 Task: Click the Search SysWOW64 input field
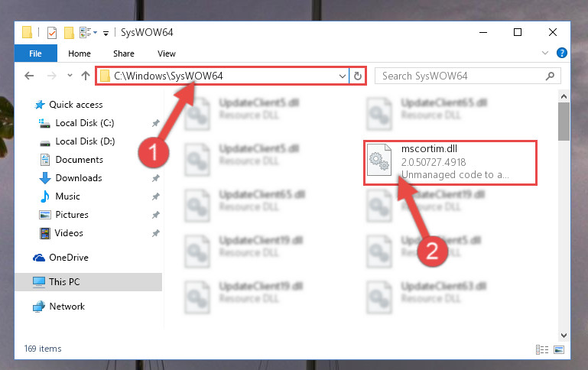[x=461, y=76]
